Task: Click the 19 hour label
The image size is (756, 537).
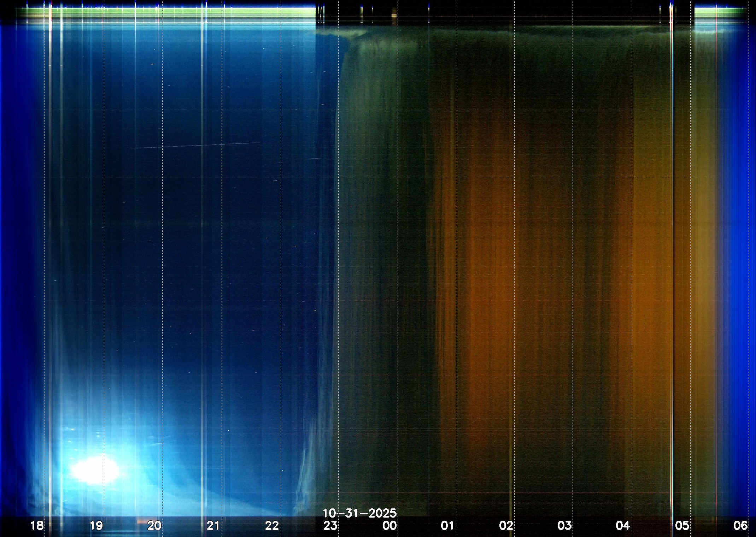Action: pyautogui.click(x=96, y=526)
